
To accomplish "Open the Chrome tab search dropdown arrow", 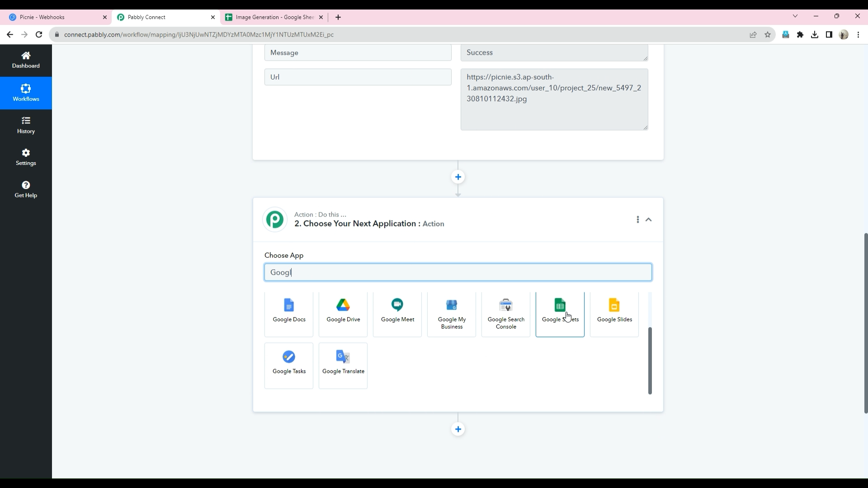I will tap(795, 16).
